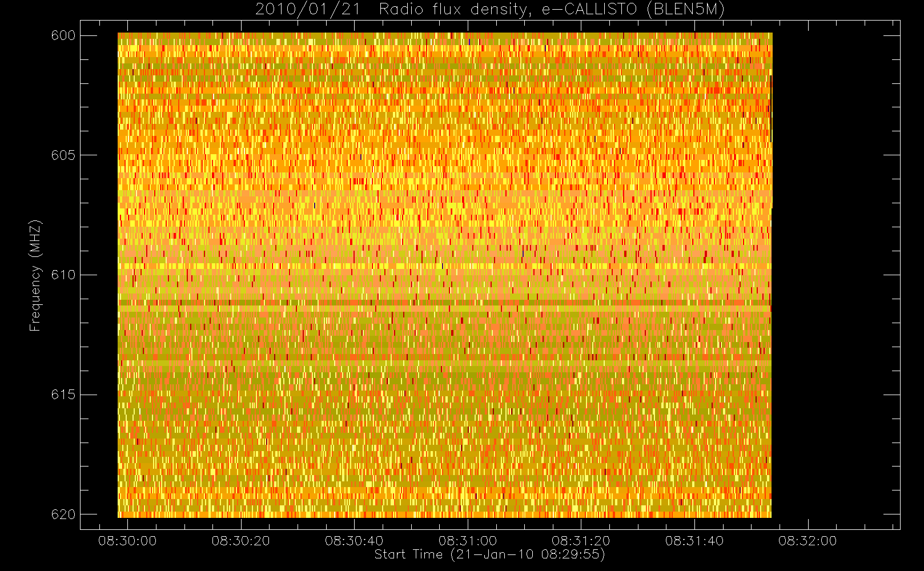Click the 08:31:20 time tick label

pyautogui.click(x=581, y=541)
